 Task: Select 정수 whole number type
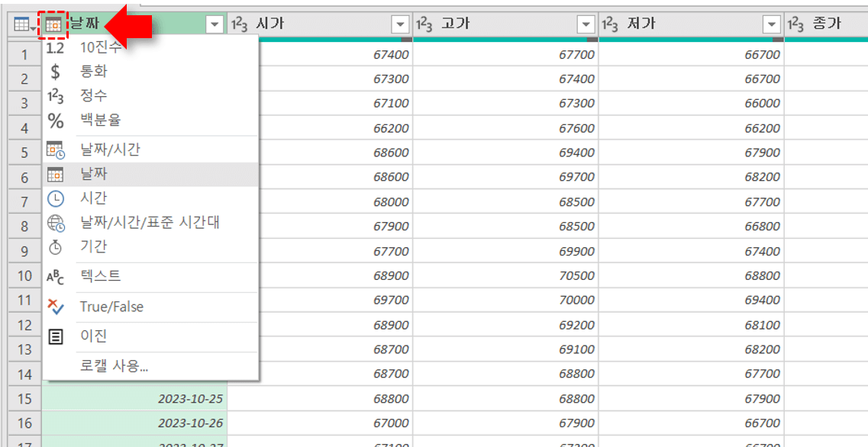[150, 95]
